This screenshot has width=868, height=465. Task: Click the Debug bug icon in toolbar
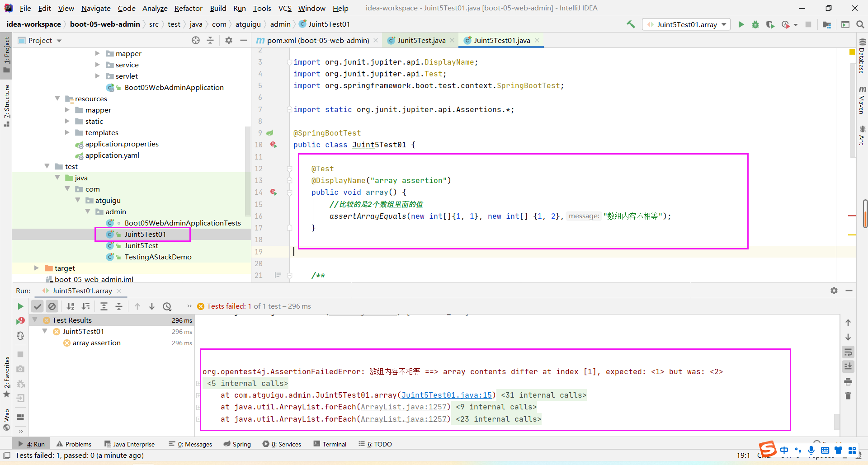click(755, 24)
